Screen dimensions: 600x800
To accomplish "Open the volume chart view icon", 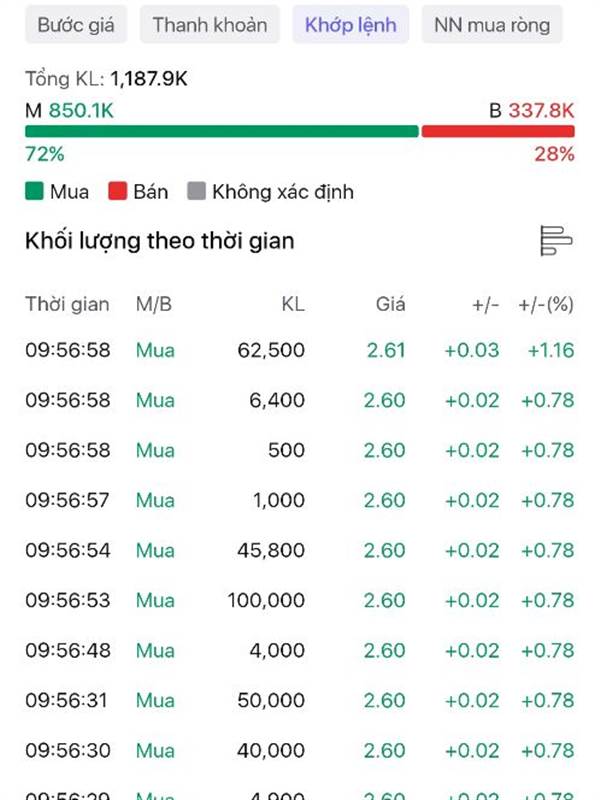I will pyautogui.click(x=555, y=240).
